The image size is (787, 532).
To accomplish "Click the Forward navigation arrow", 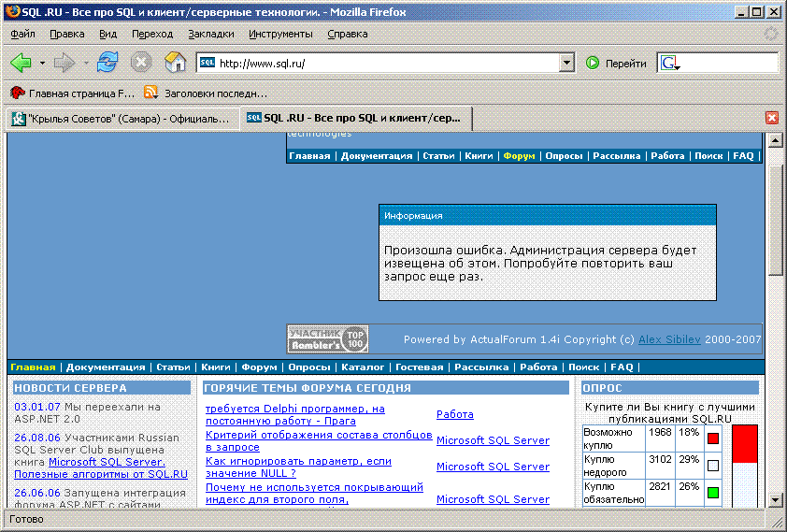I will [x=64, y=63].
